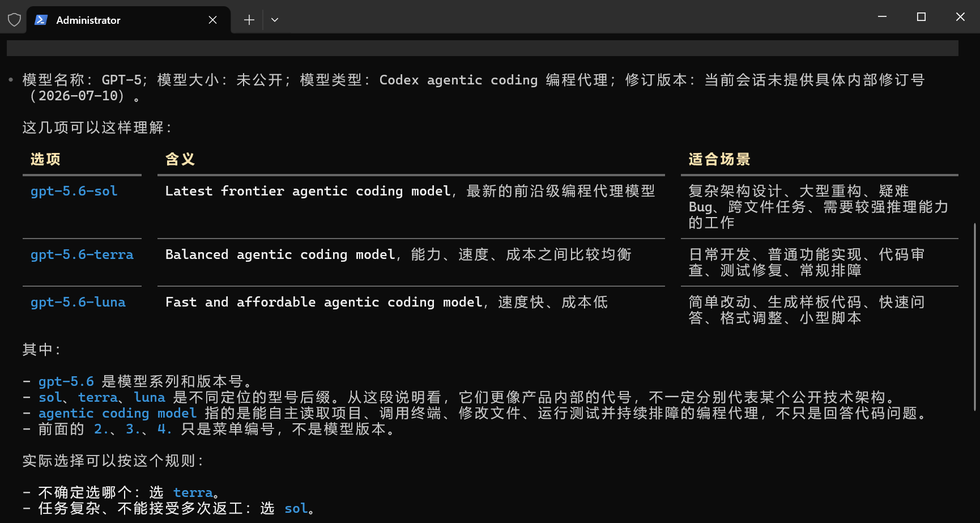Click 'Codex agentic coding' in first line

pyautogui.click(x=458, y=80)
